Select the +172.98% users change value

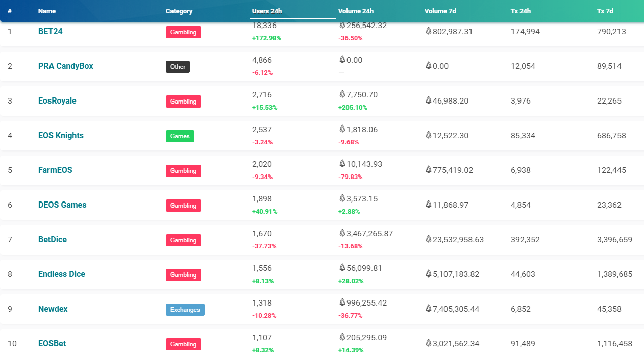(x=266, y=38)
